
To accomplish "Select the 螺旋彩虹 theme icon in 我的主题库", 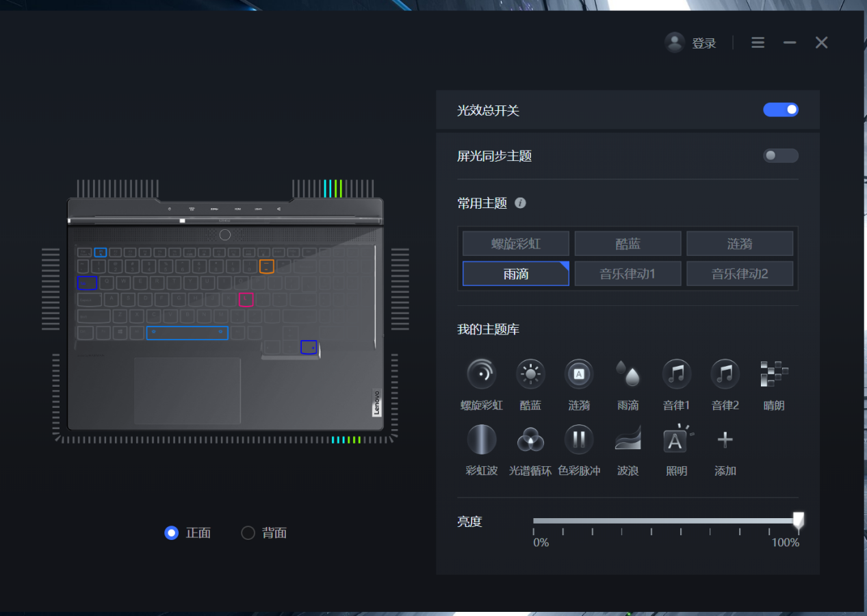I will point(481,374).
